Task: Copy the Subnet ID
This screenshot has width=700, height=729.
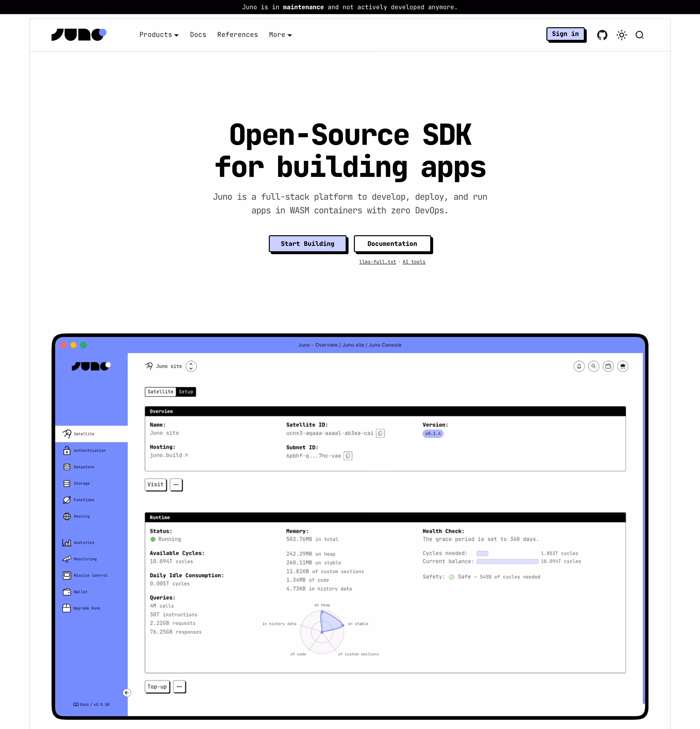Action: 348,456
